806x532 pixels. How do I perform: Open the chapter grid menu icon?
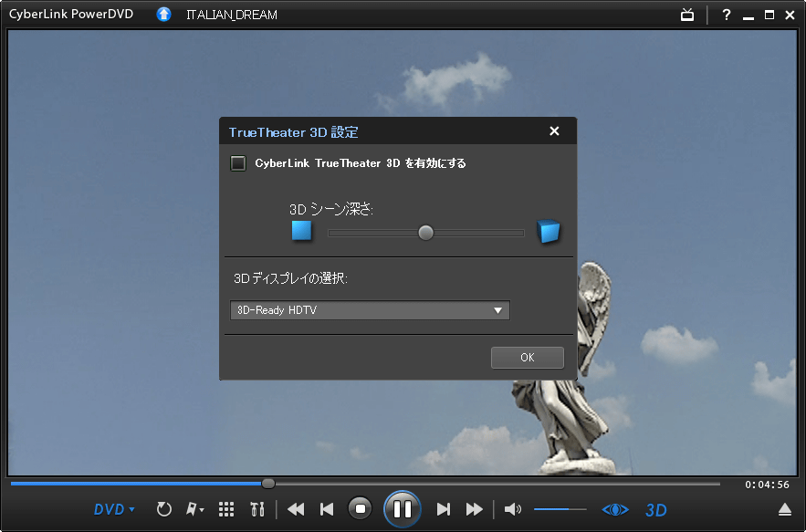[226, 509]
